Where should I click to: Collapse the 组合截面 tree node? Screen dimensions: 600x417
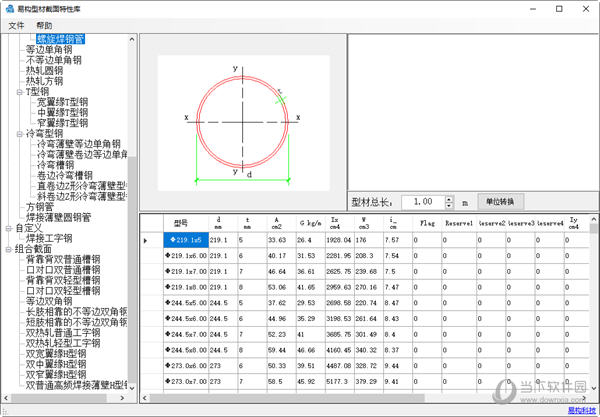pyautogui.click(x=9, y=249)
